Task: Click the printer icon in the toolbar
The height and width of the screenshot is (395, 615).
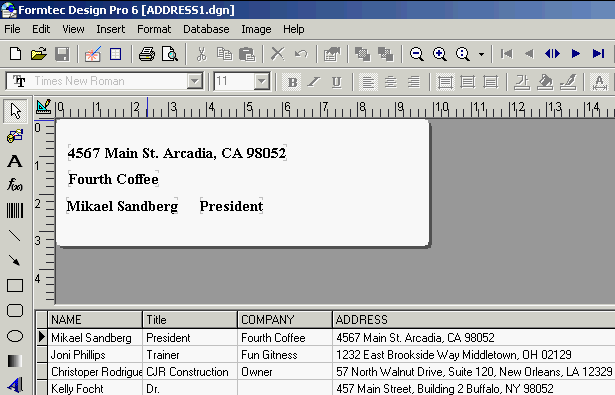Action: click(x=147, y=54)
